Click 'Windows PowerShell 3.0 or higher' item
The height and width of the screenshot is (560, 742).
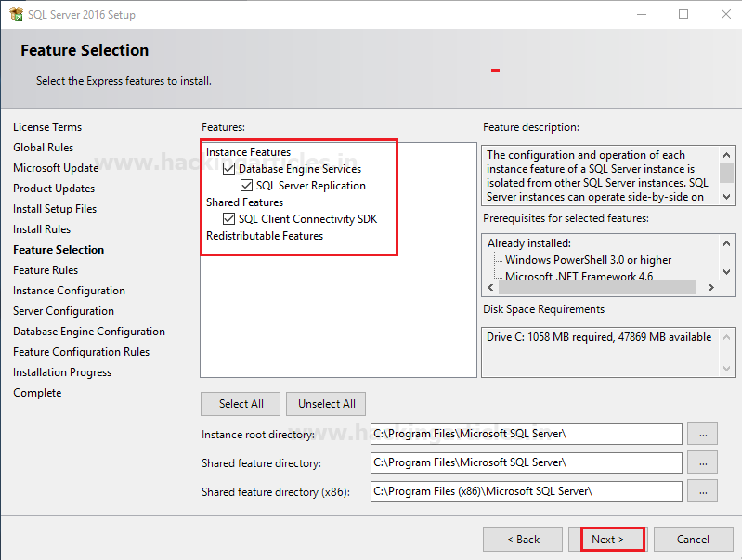(588, 259)
